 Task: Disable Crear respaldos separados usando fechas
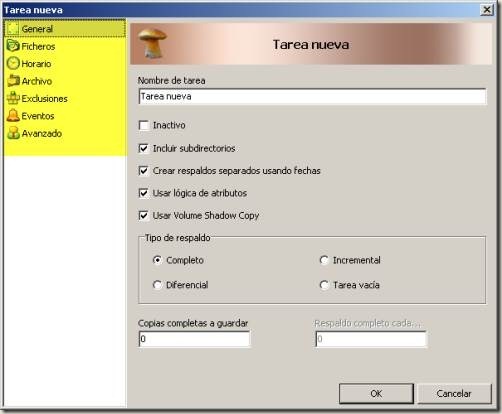point(144,171)
